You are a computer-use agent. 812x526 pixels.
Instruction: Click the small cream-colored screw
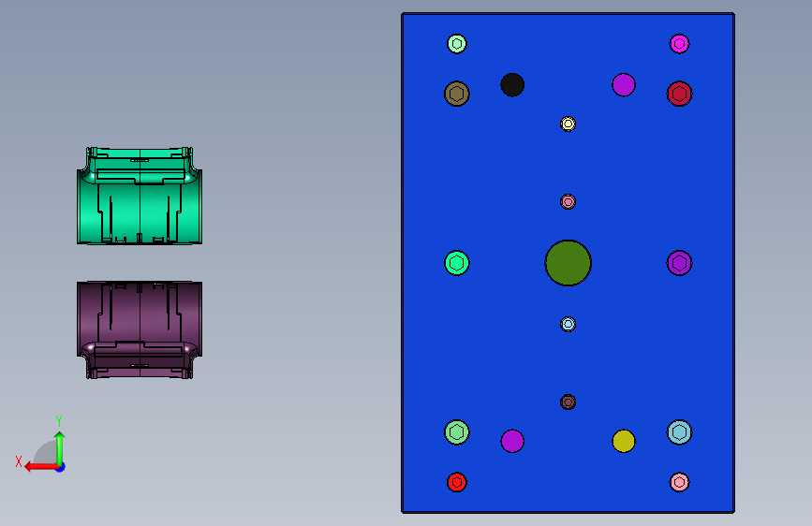tap(568, 124)
